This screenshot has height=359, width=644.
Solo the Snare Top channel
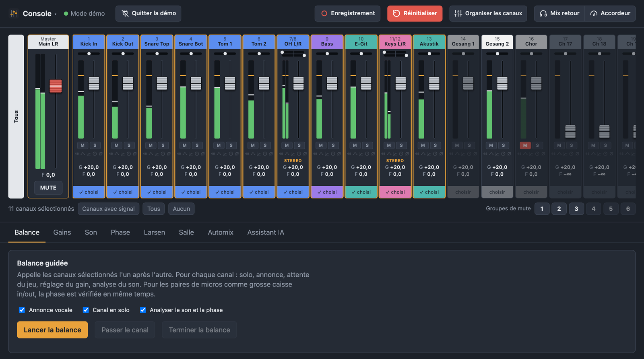tap(163, 145)
